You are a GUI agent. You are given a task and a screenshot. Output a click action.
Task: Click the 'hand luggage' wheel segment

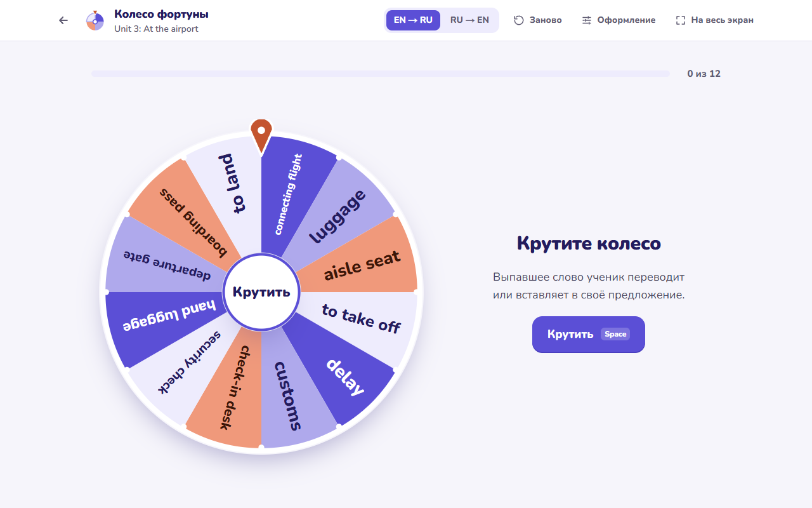click(x=169, y=316)
